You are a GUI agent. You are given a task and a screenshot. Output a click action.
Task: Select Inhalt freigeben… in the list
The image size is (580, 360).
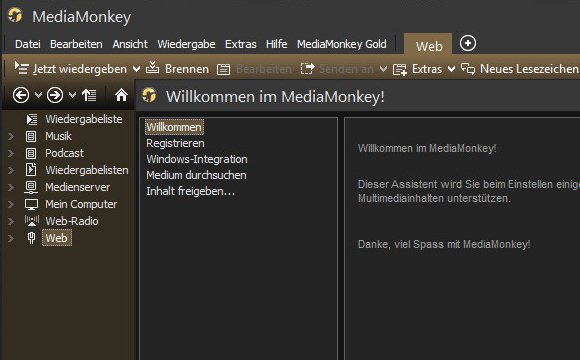[x=190, y=191]
